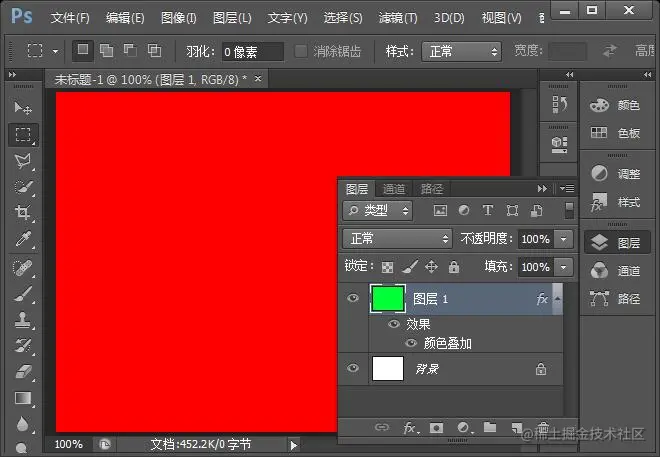
Task: Open tool preset picker arrow
Action: [56, 52]
